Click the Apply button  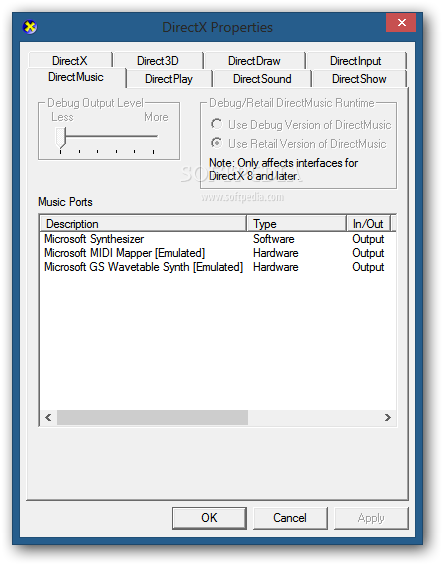tap(371, 518)
